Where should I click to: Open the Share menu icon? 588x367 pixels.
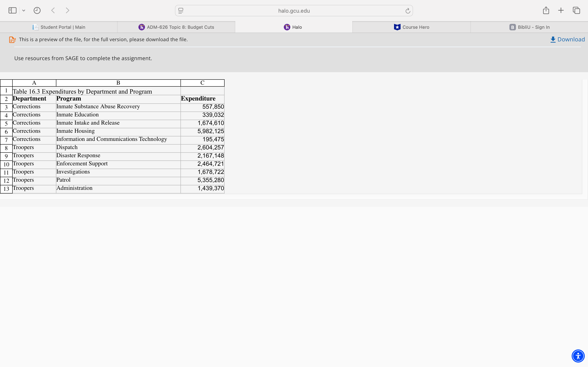coord(546,10)
